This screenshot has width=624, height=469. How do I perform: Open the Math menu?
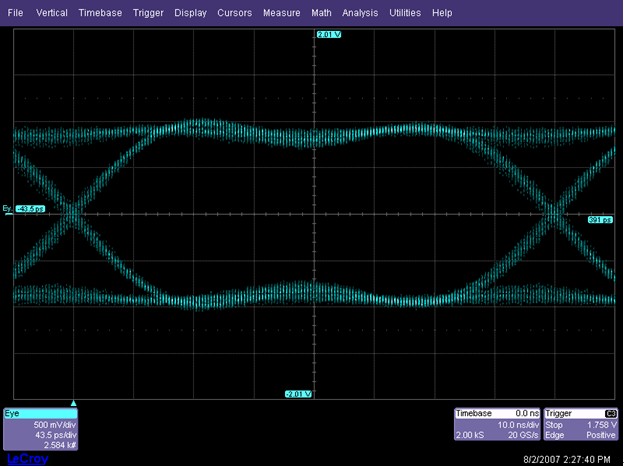click(x=320, y=13)
